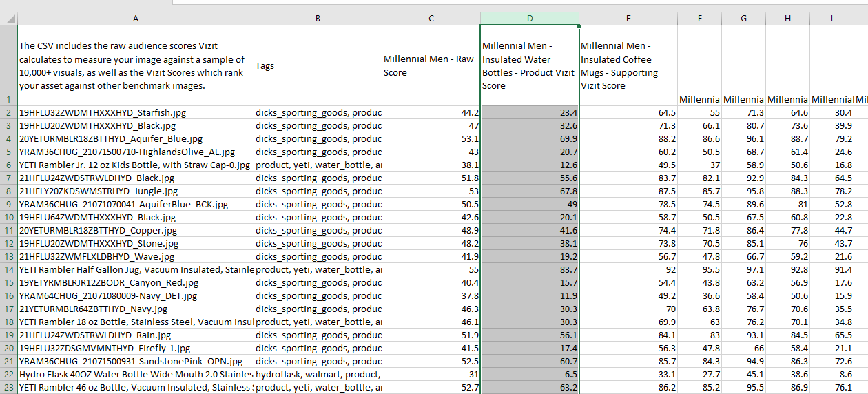
Task: Select column A header
Action: point(135,19)
